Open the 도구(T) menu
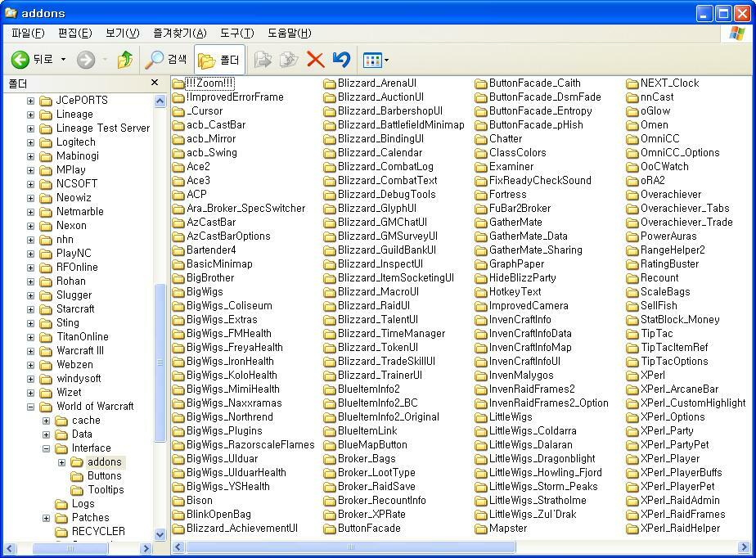The height and width of the screenshot is (558, 756). coord(236,33)
